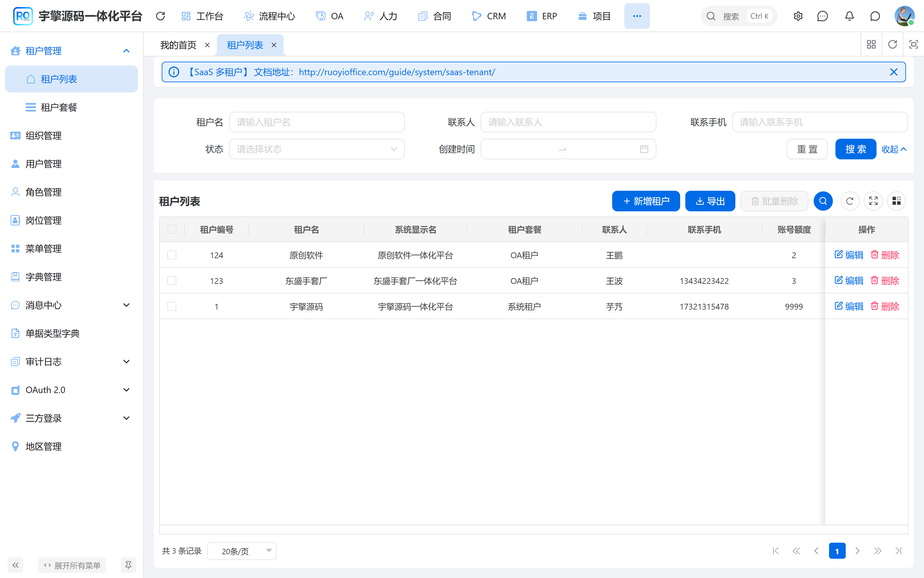
Task: Open the 20条/页 page size dropdown
Action: click(x=242, y=551)
